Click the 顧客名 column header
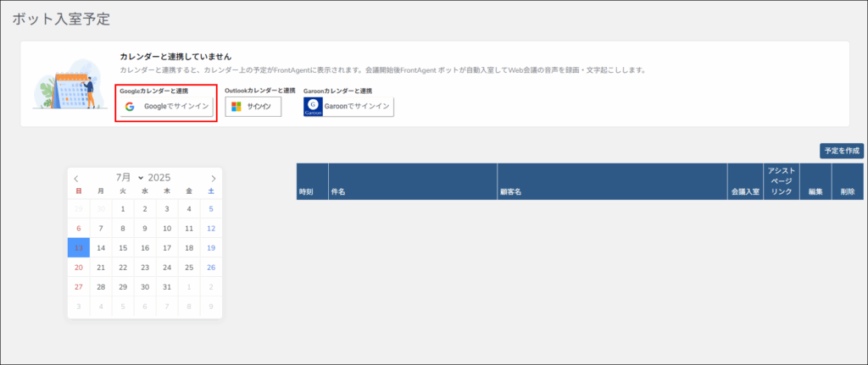Image resolution: width=868 pixels, height=365 pixels. [x=510, y=192]
